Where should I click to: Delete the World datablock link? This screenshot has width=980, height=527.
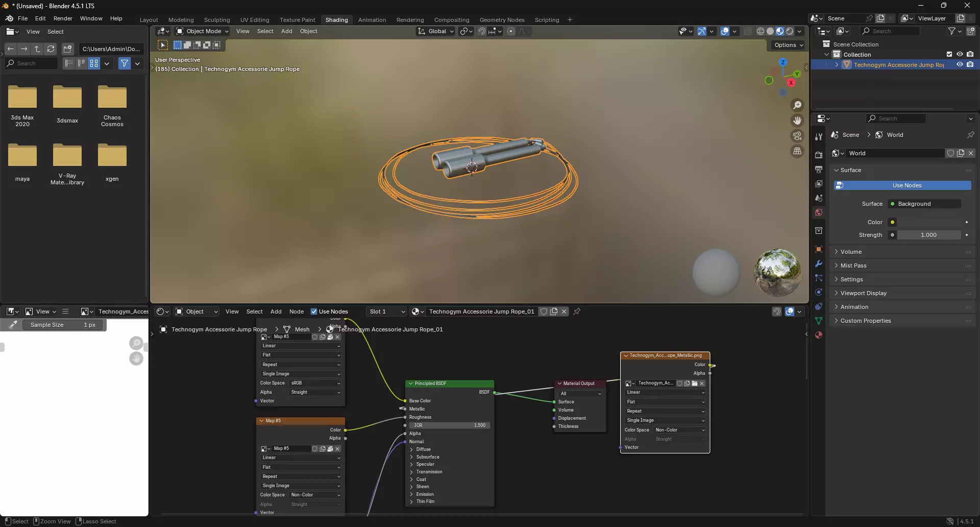pyautogui.click(x=971, y=153)
